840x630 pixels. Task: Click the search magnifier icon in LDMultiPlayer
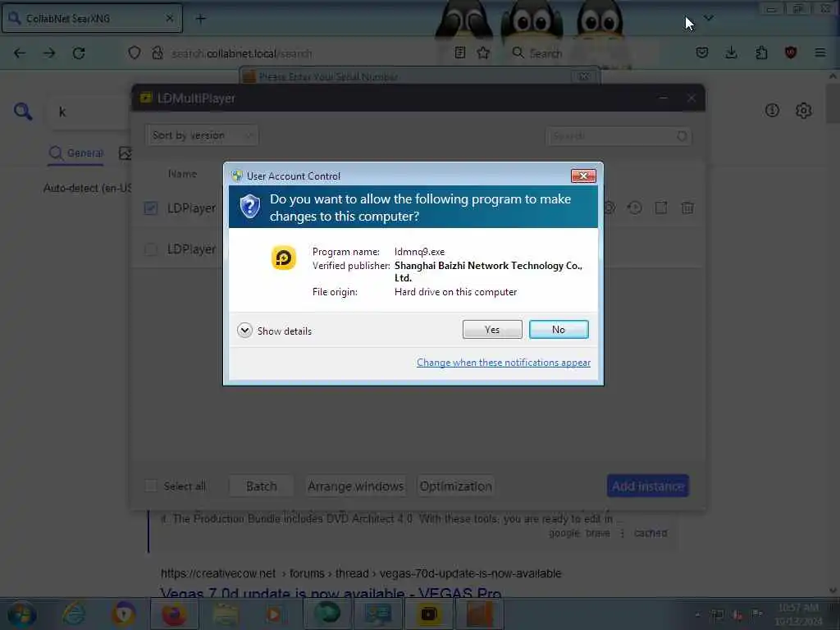pyautogui.click(x=682, y=136)
